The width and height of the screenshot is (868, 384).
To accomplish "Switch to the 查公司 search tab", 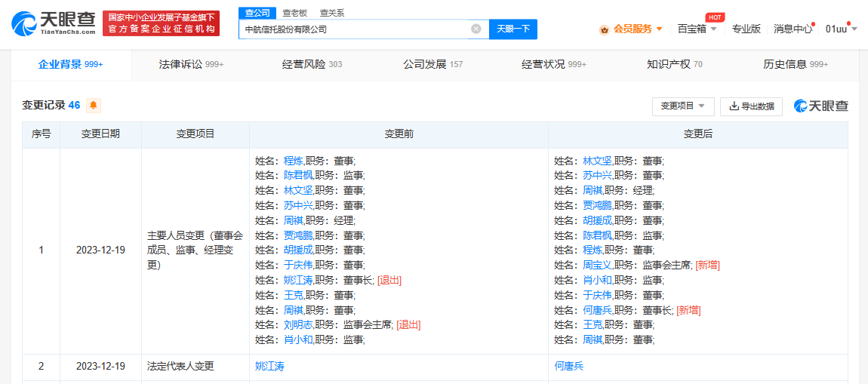I will (x=257, y=13).
